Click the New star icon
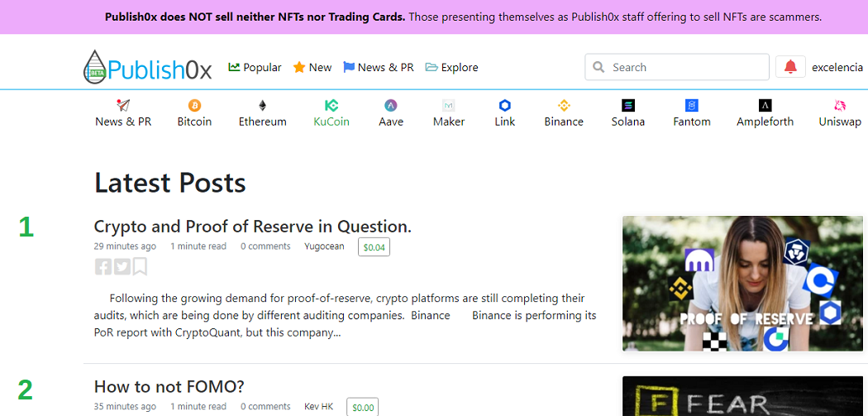This screenshot has height=416, width=868. point(299,67)
